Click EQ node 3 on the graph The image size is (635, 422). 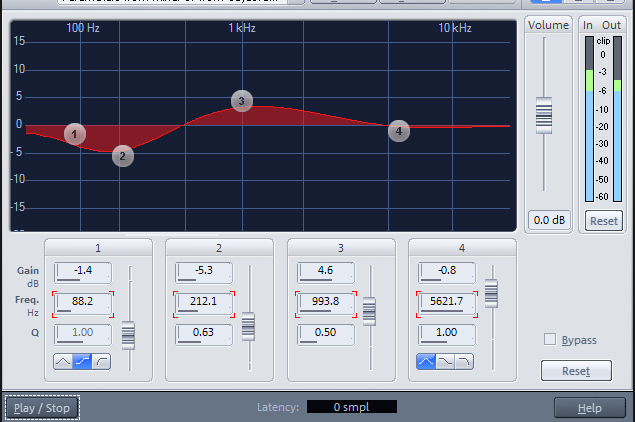tap(242, 101)
